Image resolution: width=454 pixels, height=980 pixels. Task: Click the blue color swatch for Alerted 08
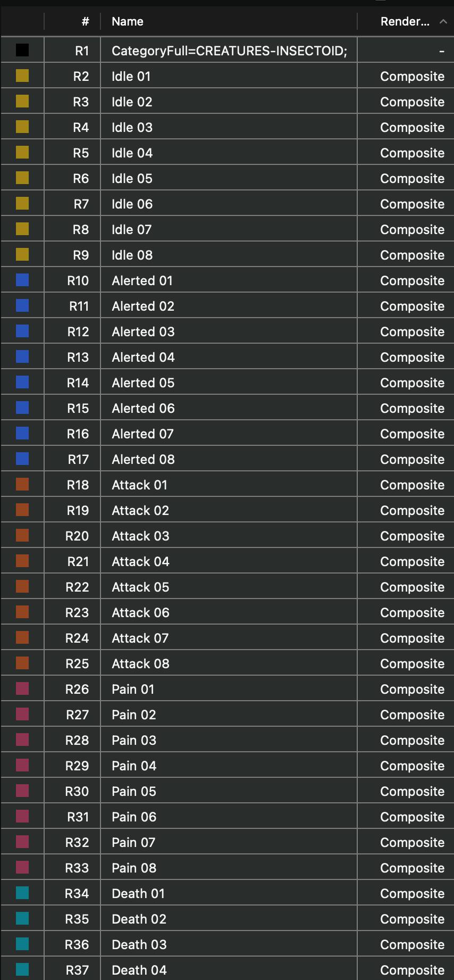click(x=22, y=459)
